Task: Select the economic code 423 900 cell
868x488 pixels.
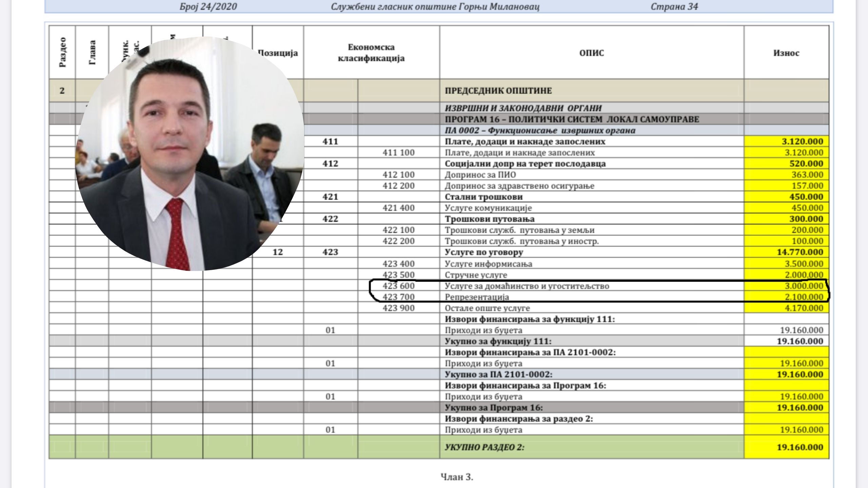Action: point(399,308)
